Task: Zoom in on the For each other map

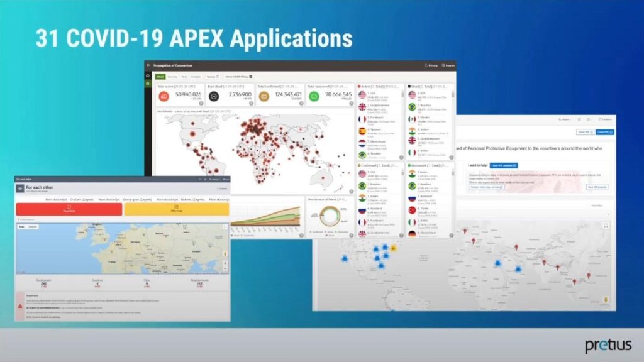Action: 225,263
